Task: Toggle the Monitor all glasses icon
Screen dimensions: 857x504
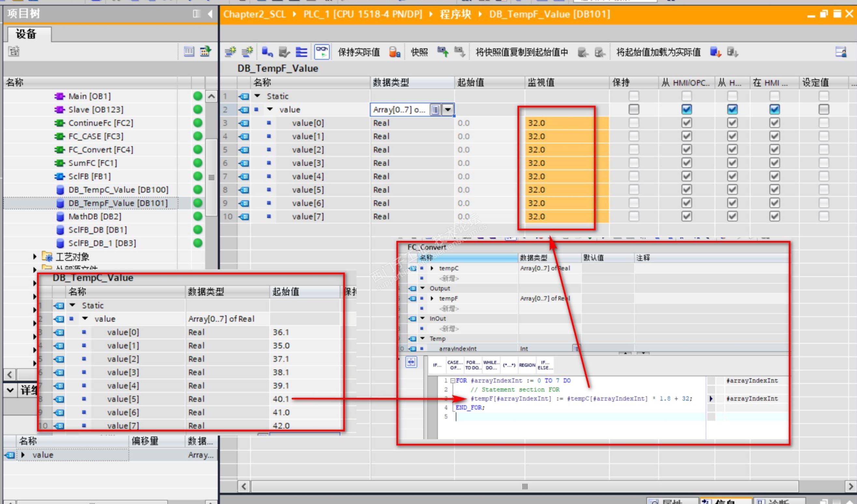Action: click(x=321, y=52)
